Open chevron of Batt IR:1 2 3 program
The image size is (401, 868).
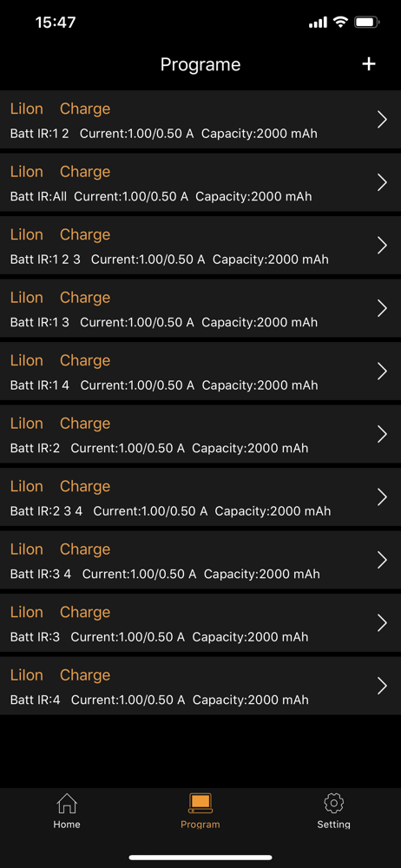[382, 246]
